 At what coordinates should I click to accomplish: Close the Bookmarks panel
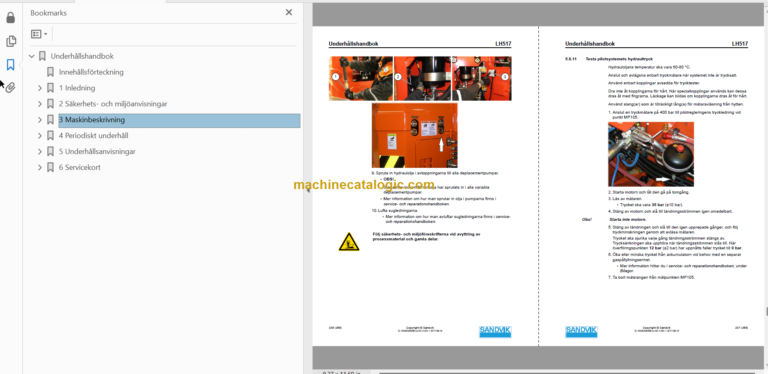coord(289,12)
